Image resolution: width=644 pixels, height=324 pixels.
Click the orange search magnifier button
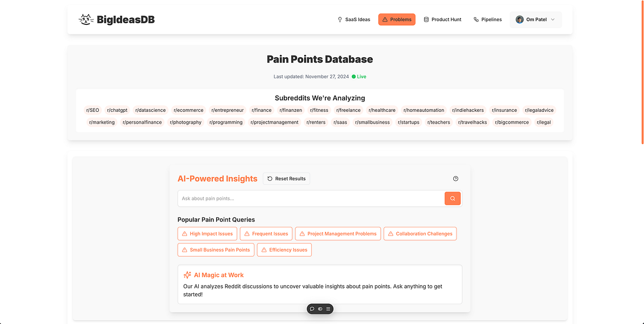tap(452, 198)
